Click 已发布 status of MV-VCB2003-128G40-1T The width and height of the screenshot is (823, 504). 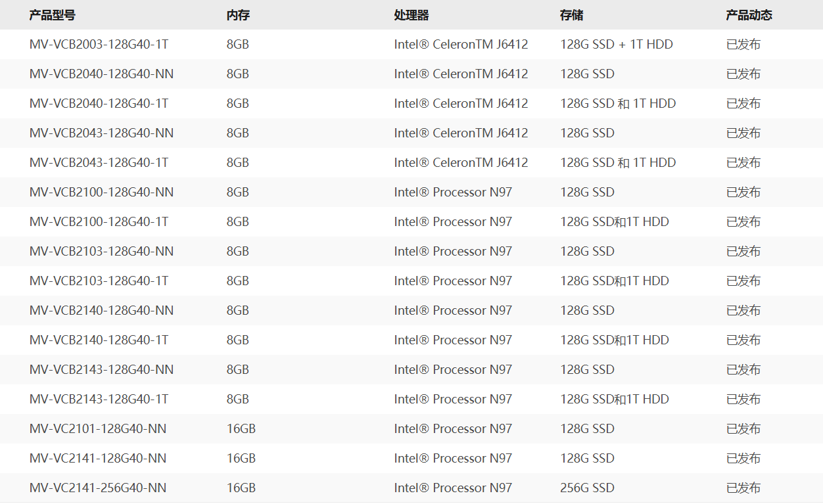(743, 45)
